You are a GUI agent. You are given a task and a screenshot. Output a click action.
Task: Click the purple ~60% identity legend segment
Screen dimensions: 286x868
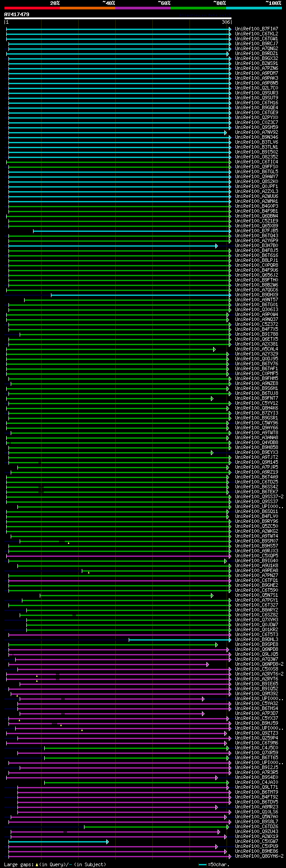[143, 8]
